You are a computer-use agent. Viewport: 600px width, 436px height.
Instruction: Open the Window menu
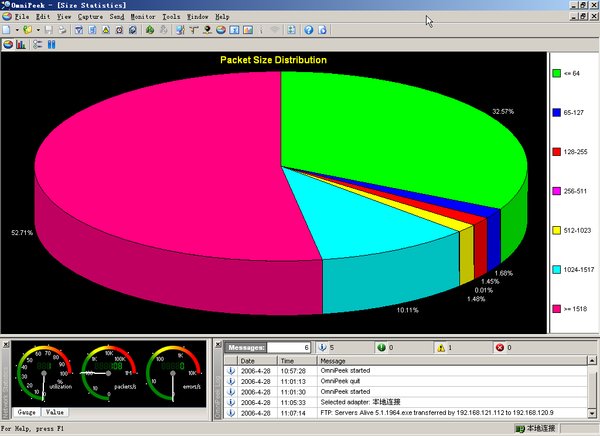(x=197, y=17)
